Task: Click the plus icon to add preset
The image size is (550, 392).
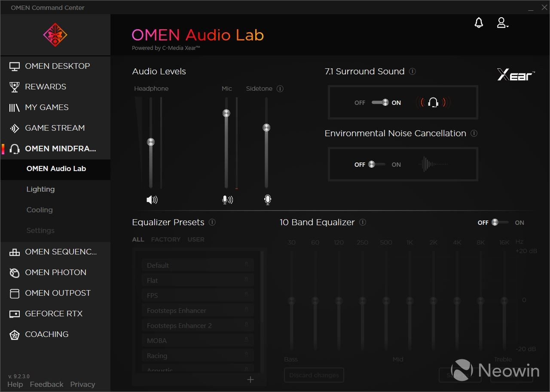Action: click(251, 379)
